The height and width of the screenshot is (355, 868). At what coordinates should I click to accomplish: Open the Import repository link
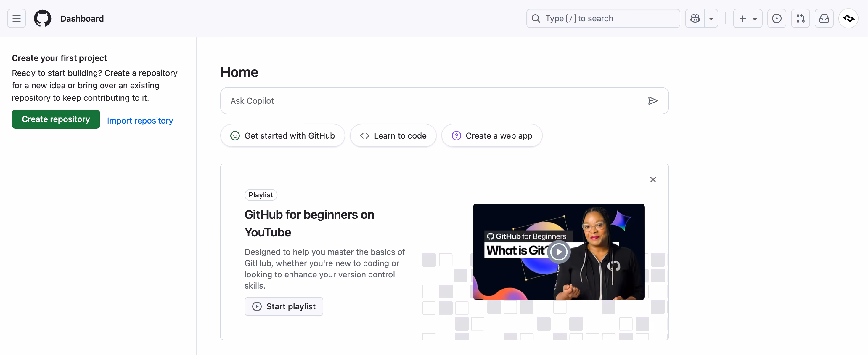tap(140, 121)
